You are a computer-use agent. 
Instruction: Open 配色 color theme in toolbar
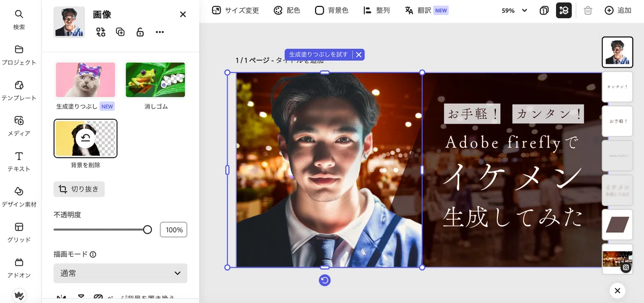pyautogui.click(x=287, y=10)
